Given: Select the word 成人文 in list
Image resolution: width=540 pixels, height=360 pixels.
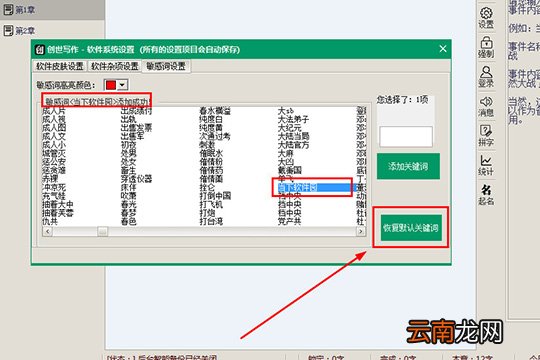Looking at the screenshot, I should coord(54,136).
